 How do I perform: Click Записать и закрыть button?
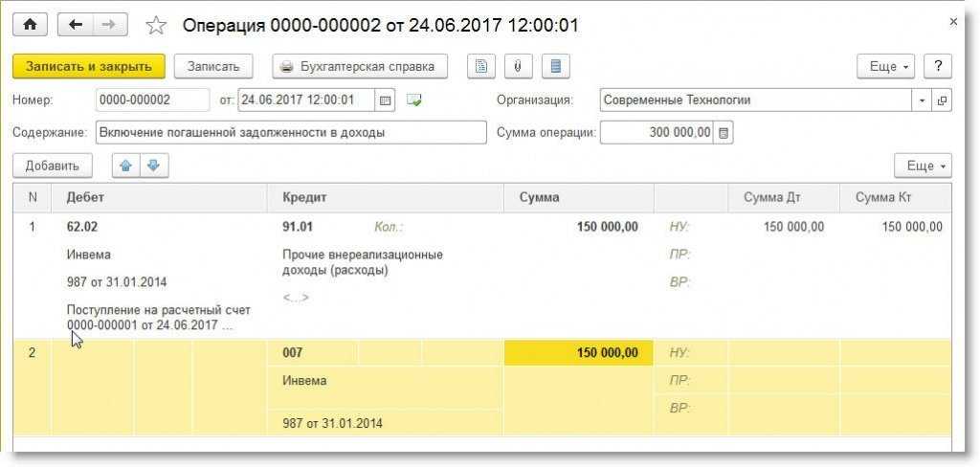point(89,66)
